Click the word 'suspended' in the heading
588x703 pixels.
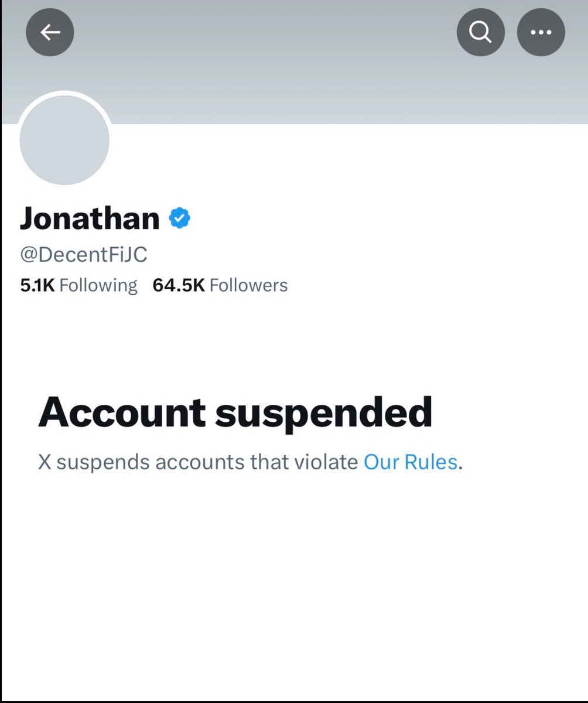point(323,413)
